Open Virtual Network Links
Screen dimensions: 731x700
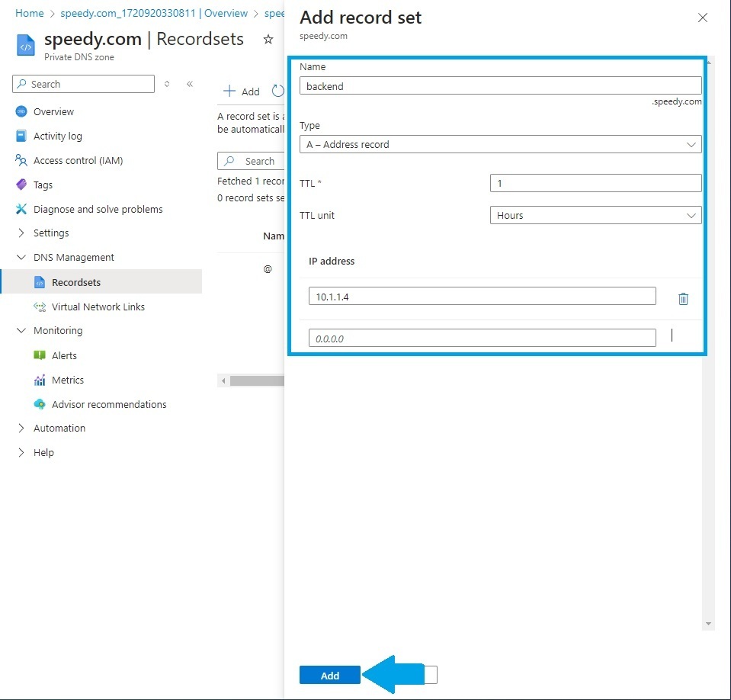click(x=98, y=307)
